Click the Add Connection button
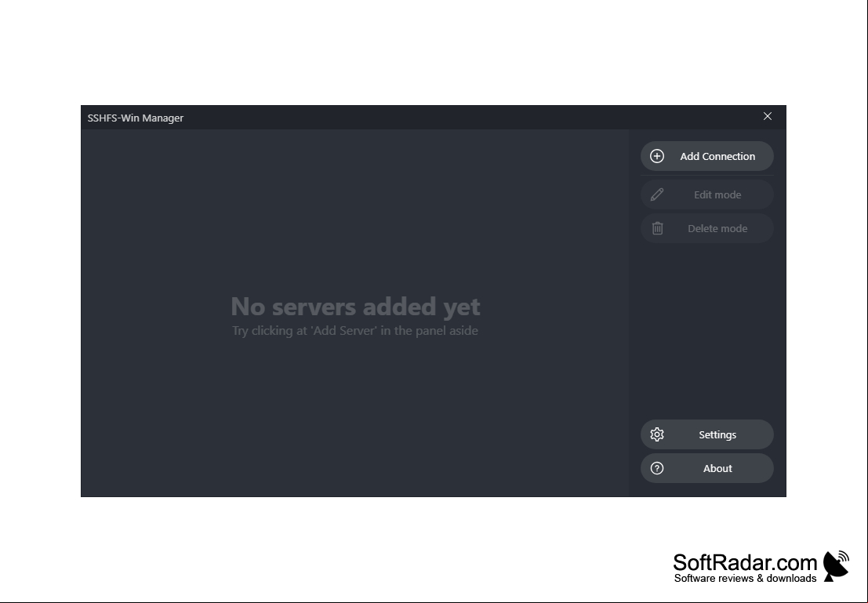868x603 pixels. click(707, 156)
